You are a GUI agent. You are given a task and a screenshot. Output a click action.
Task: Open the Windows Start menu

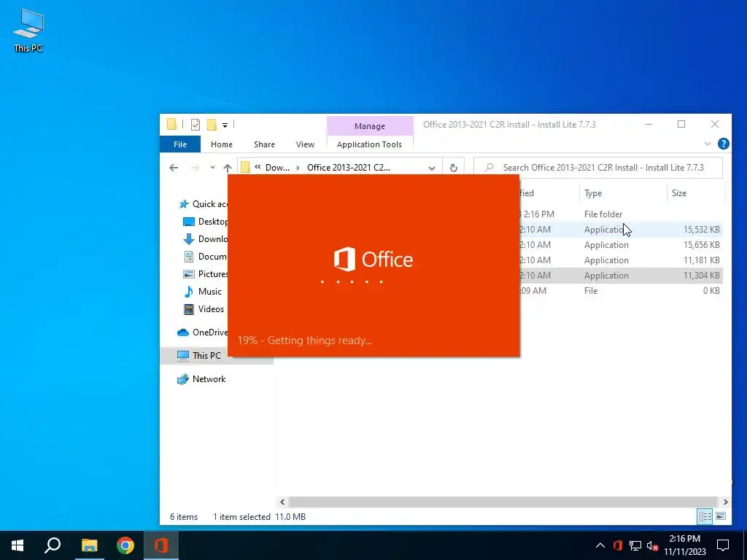pyautogui.click(x=18, y=545)
